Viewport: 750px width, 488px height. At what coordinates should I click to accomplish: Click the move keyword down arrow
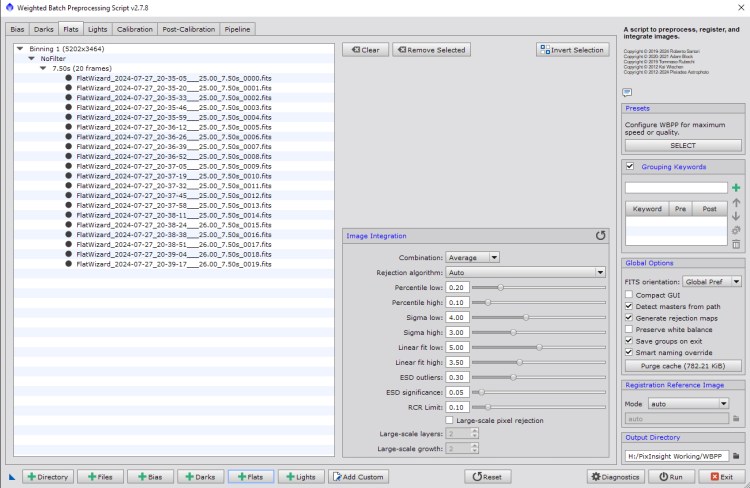click(x=736, y=216)
